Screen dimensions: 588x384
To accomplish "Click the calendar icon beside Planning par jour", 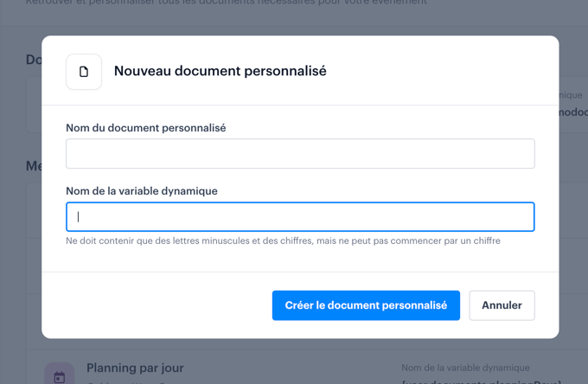I will click(59, 376).
